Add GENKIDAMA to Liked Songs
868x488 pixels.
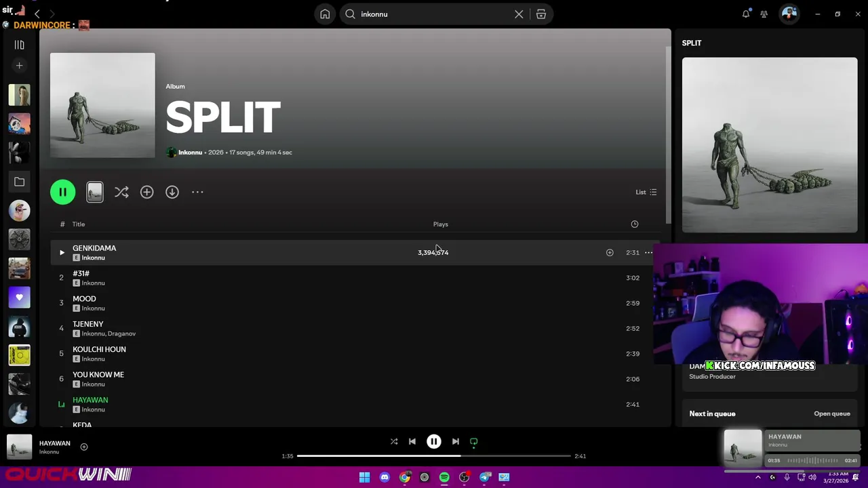[x=610, y=252]
